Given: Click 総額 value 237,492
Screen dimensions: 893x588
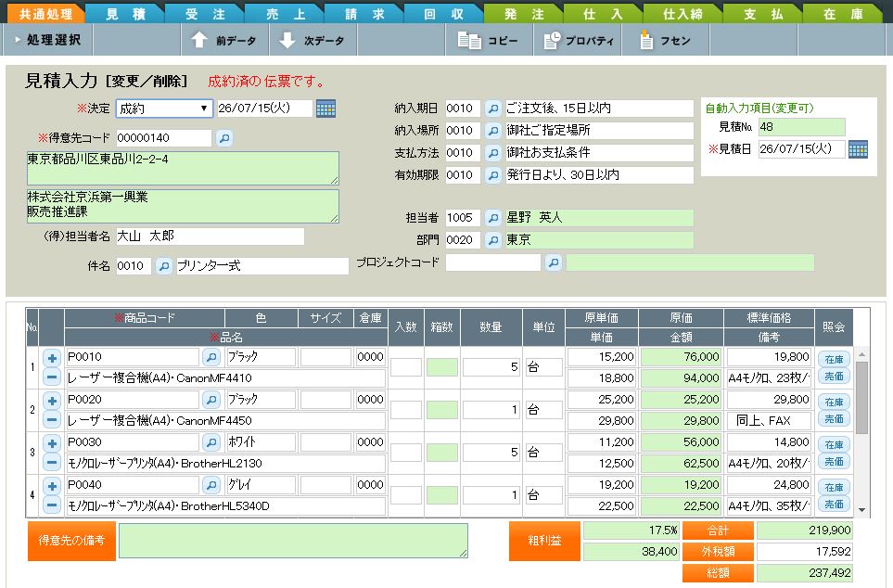Looking at the screenshot, I should 805,573.
